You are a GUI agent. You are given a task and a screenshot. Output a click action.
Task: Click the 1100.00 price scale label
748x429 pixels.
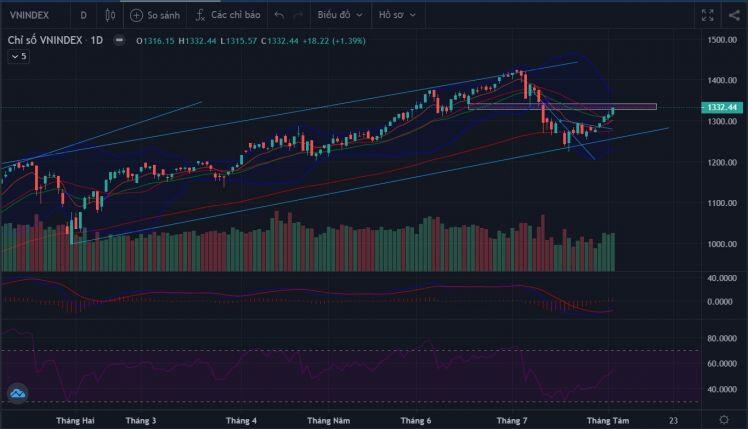[x=722, y=203]
